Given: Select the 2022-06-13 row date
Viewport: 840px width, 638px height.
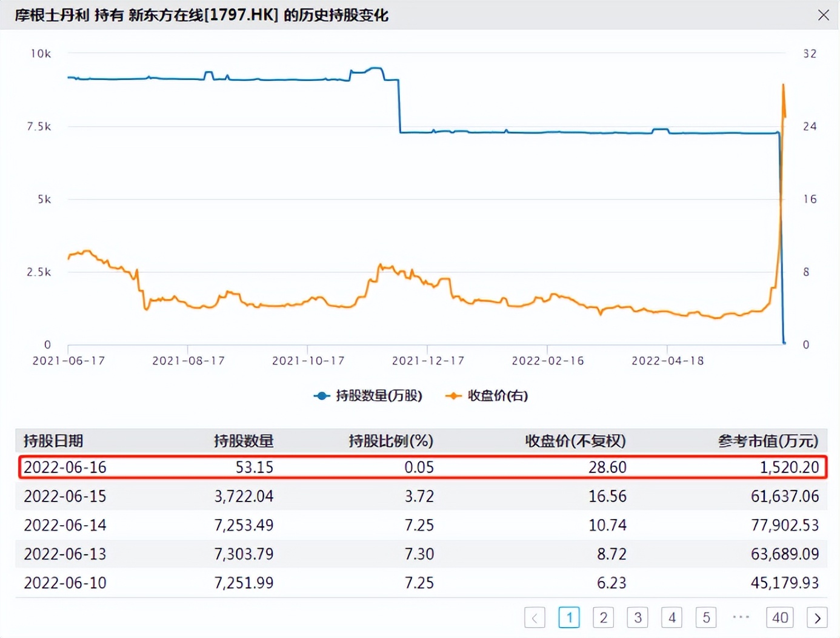Looking at the screenshot, I should click(65, 554).
